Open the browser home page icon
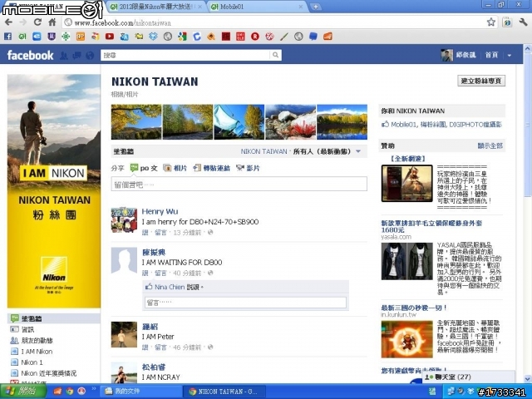This screenshot has height=399, width=532. click(52, 22)
